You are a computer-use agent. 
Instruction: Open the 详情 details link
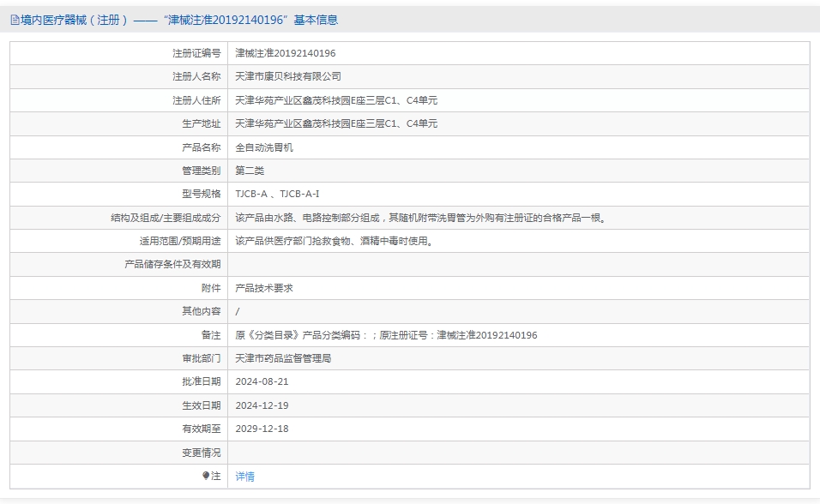pos(244,477)
